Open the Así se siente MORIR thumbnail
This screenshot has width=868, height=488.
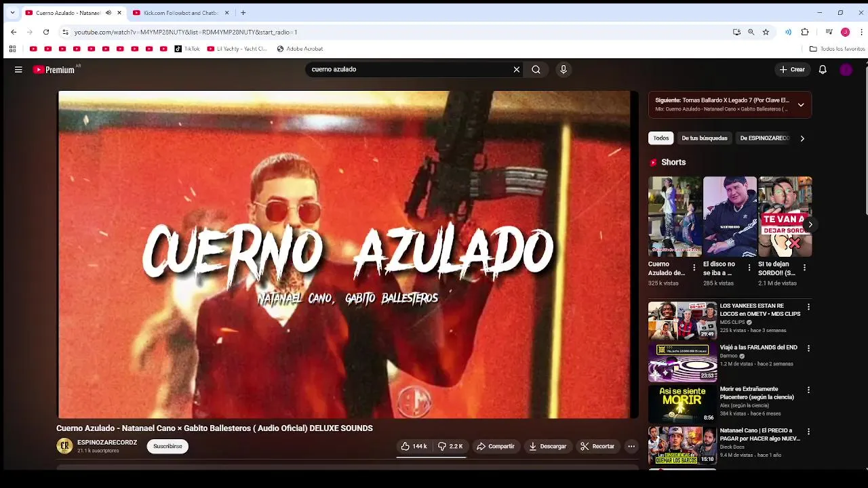(x=682, y=404)
